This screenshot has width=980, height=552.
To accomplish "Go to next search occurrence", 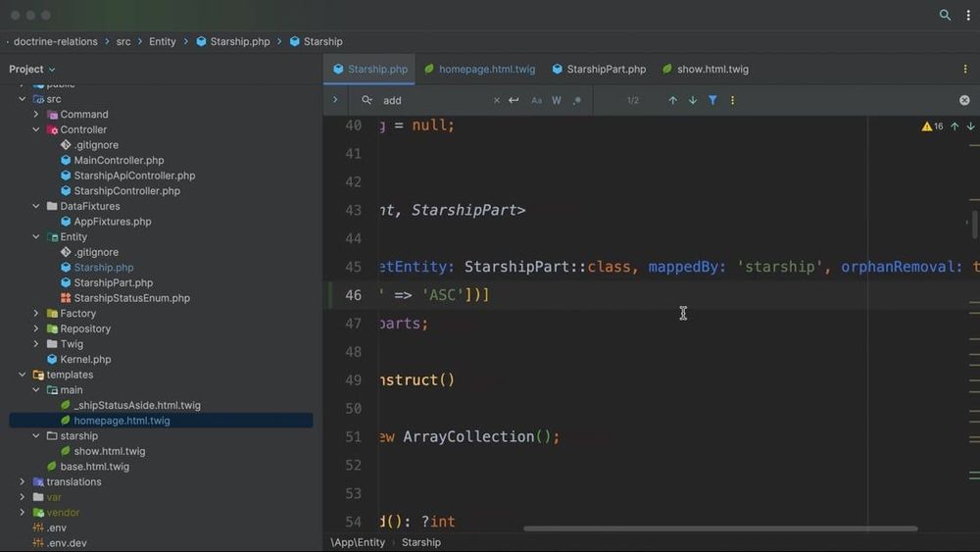I will (x=693, y=100).
